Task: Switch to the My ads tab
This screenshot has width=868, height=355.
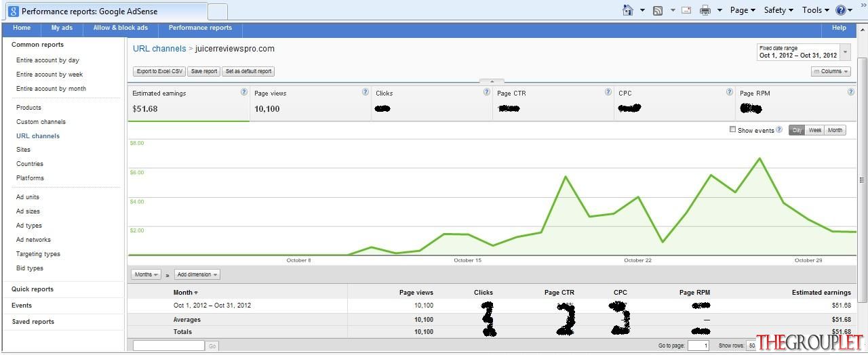Action: tap(62, 28)
